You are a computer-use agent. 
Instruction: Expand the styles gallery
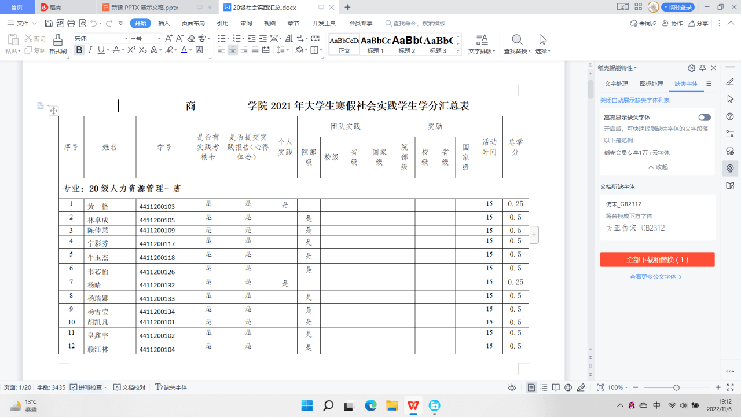click(x=458, y=51)
